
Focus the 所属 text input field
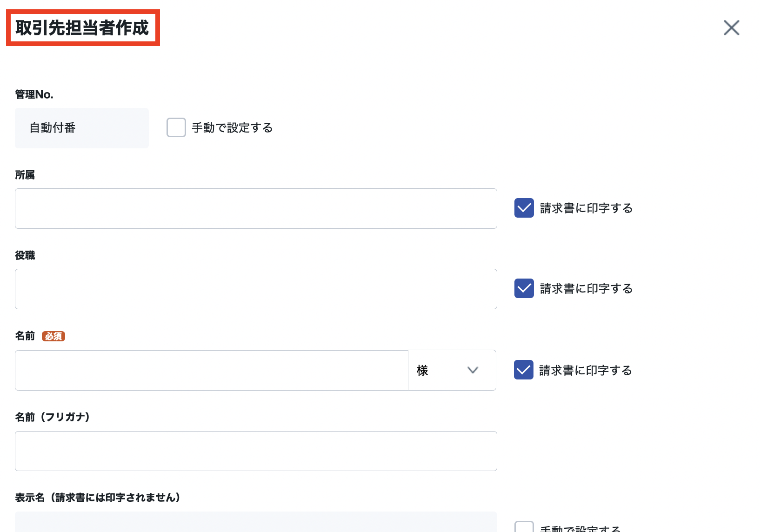(256, 208)
